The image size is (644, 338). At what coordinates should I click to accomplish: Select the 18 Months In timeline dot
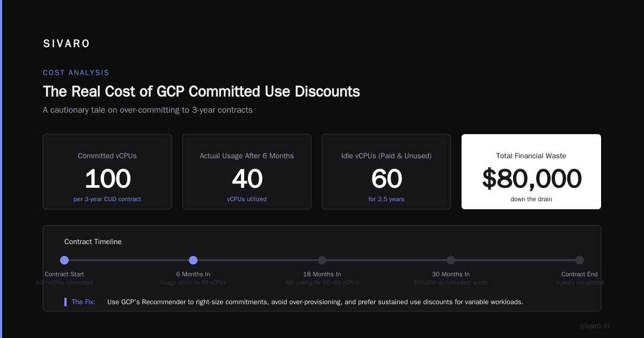click(x=322, y=260)
